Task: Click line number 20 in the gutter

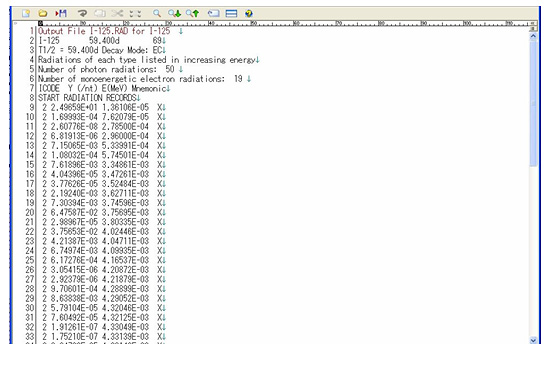Action: 30,213
